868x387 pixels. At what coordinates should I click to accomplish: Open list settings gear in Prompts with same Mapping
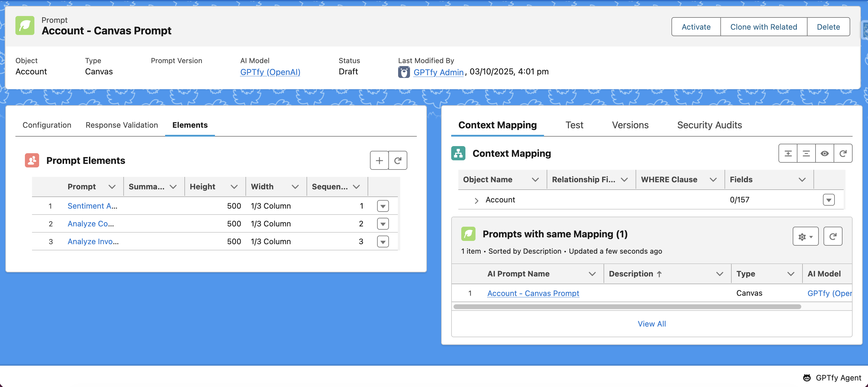tap(805, 236)
